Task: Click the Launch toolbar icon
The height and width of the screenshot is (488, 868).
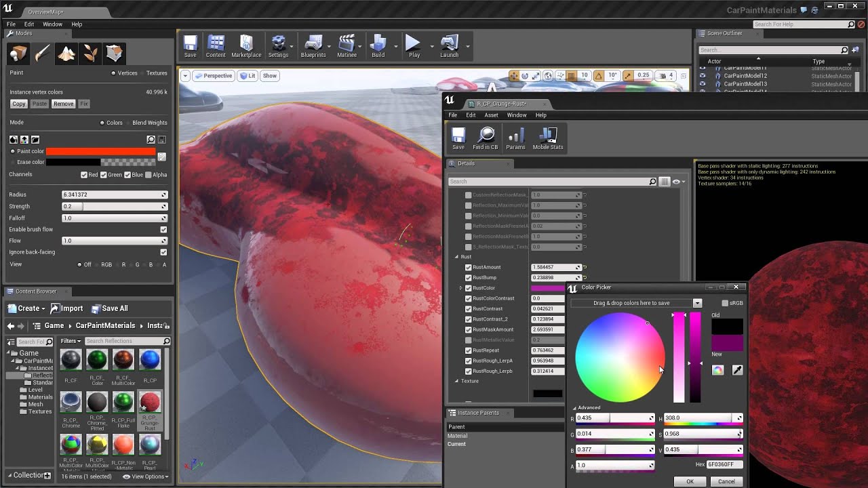Action: 449,46
